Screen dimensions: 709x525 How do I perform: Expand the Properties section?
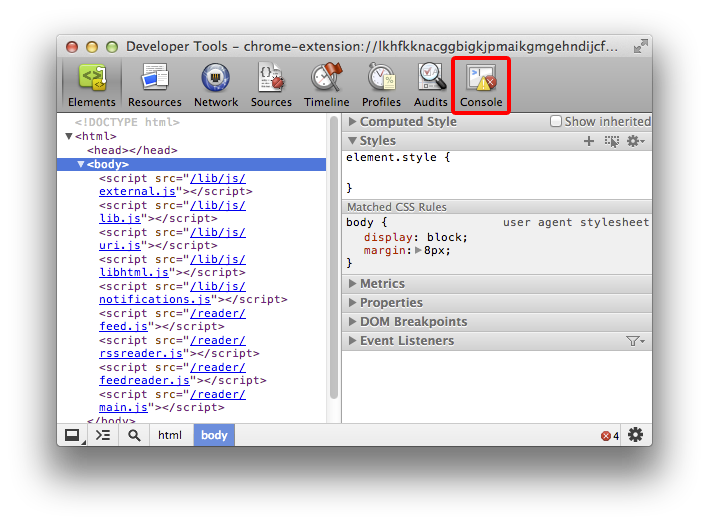(352, 303)
